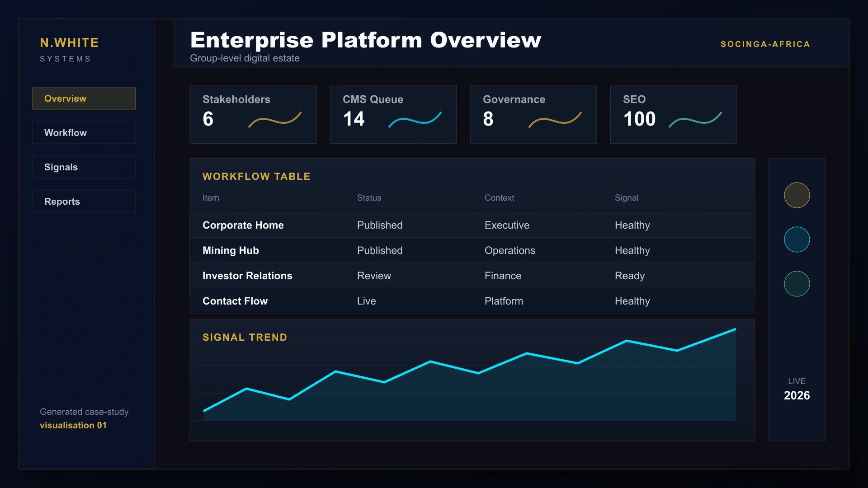The image size is (868, 488).
Task: Select the Governance metric card
Action: pos(533,115)
